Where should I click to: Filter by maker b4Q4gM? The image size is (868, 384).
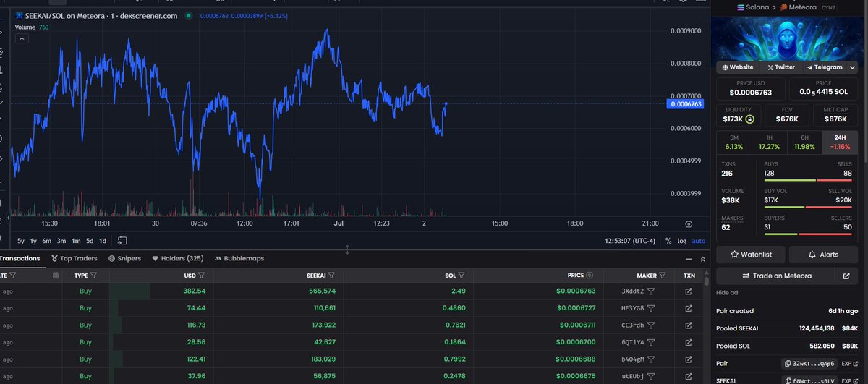pyautogui.click(x=651, y=359)
